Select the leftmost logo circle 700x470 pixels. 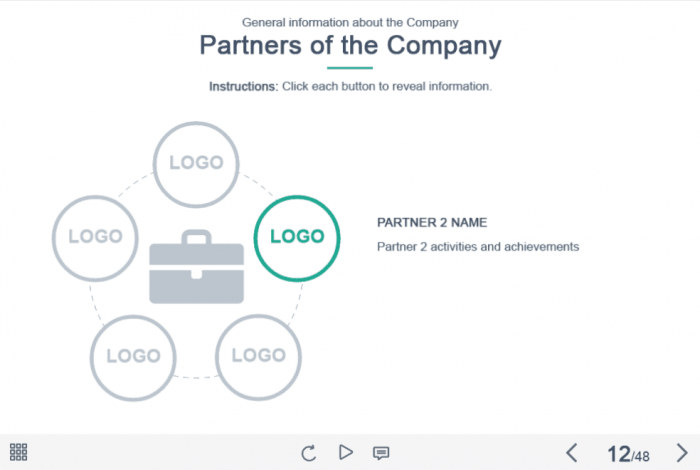[x=95, y=237]
